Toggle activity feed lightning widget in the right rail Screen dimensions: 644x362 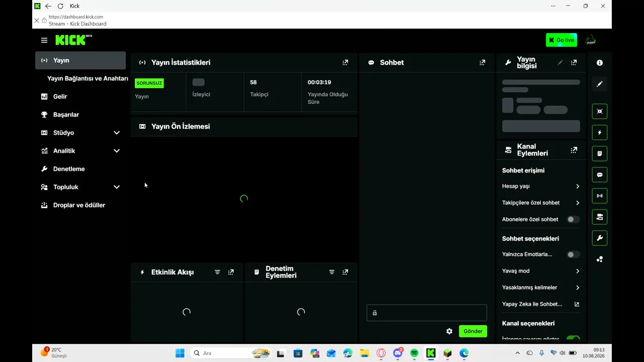[600, 133]
